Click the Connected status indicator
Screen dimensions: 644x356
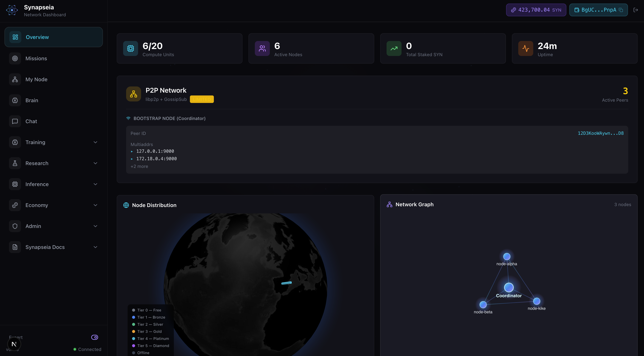pyautogui.click(x=87, y=349)
